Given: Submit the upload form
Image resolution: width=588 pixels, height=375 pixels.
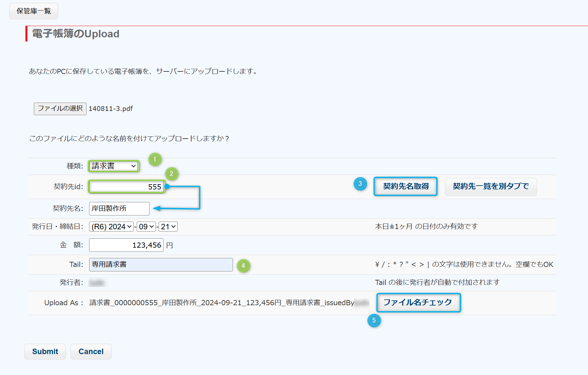Looking at the screenshot, I should pyautogui.click(x=45, y=352).
